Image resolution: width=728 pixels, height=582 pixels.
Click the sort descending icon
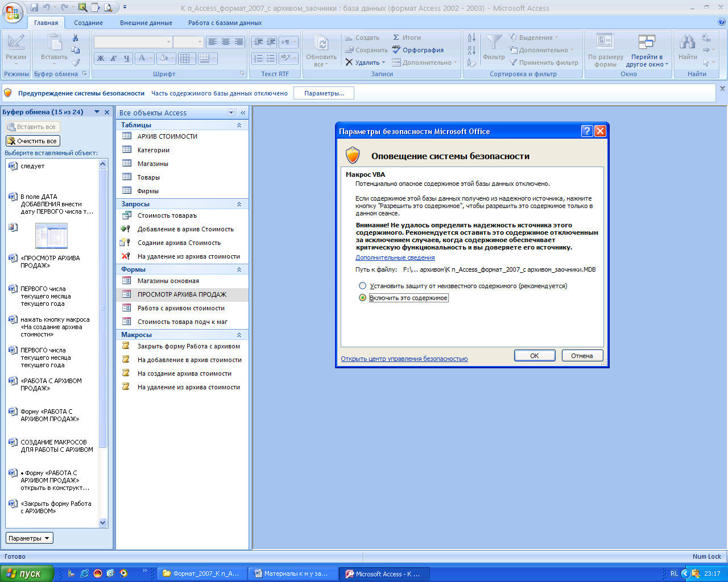(x=471, y=50)
